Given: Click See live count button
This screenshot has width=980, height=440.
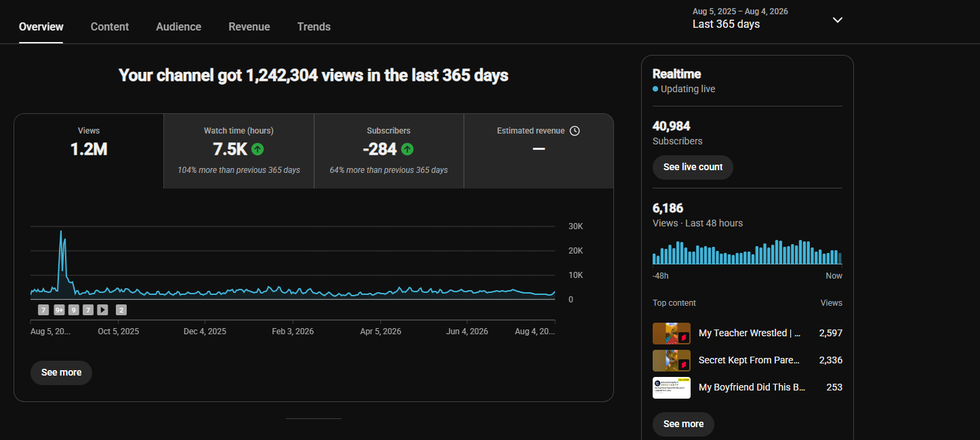Looking at the screenshot, I should [693, 167].
